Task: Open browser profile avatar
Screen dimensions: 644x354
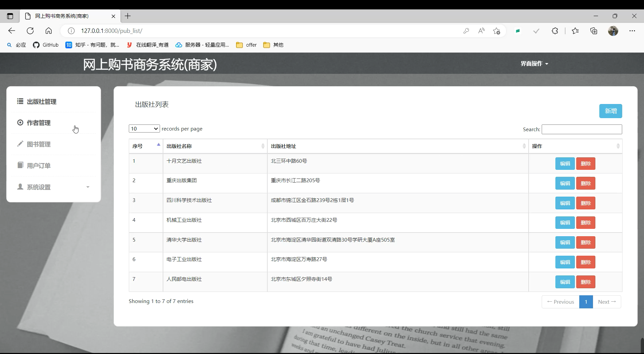Action: (x=613, y=31)
